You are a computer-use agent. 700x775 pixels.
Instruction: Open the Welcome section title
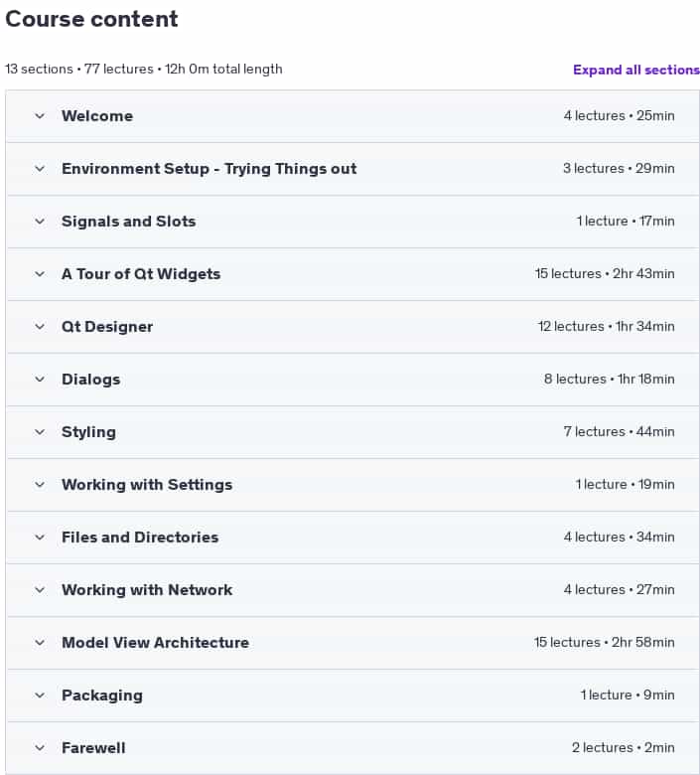pyautogui.click(x=97, y=116)
